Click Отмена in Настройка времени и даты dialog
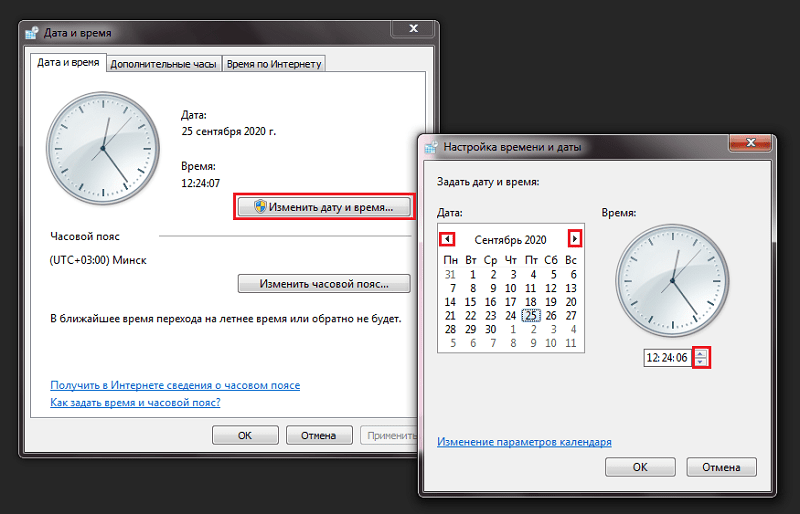Screen dimensions: 800x514 (x=721, y=467)
